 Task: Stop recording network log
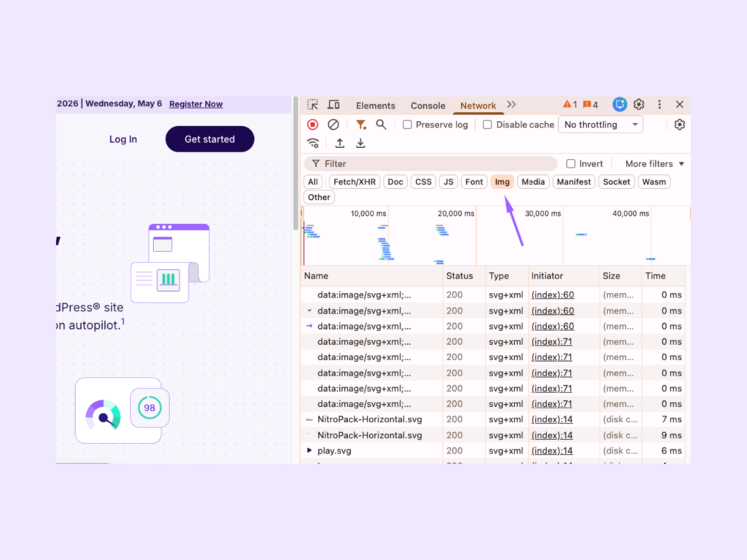click(x=312, y=125)
